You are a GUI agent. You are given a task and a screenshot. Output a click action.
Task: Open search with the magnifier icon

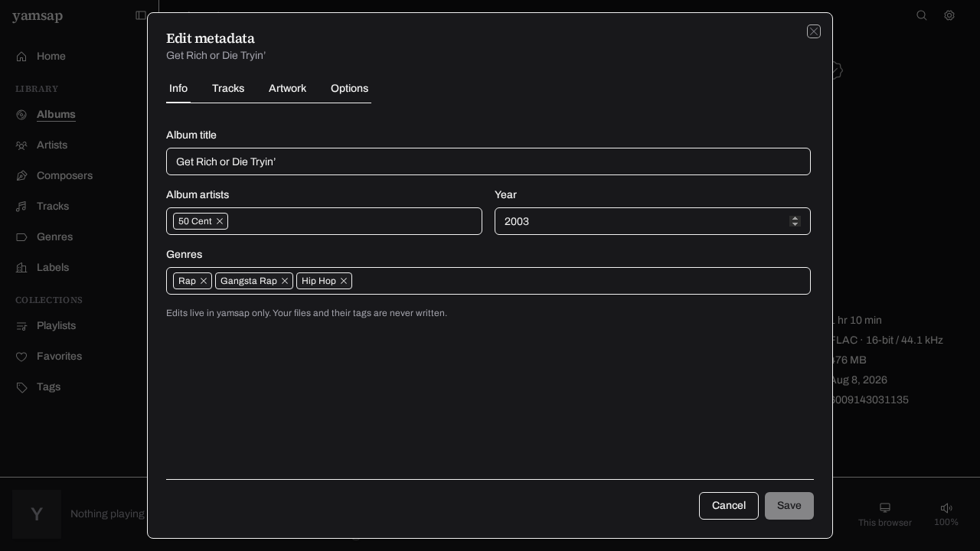point(922,15)
